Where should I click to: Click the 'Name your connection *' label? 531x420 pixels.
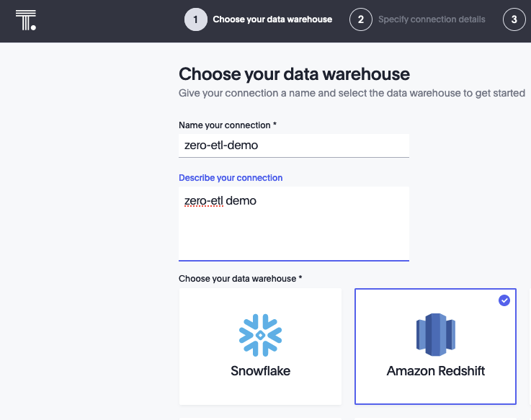(x=228, y=125)
